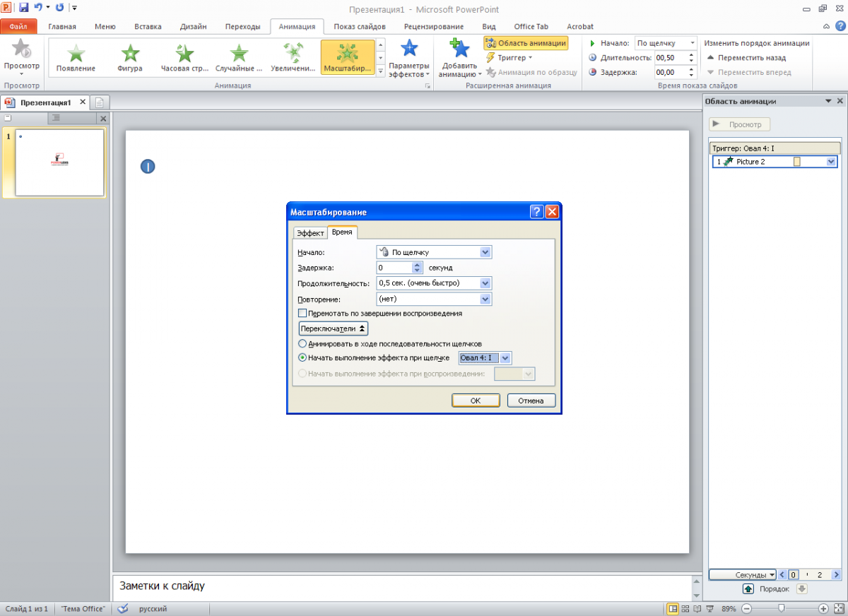Select the highlighted Масштабирование animation effect
This screenshot has width=848, height=616.
[x=348, y=58]
